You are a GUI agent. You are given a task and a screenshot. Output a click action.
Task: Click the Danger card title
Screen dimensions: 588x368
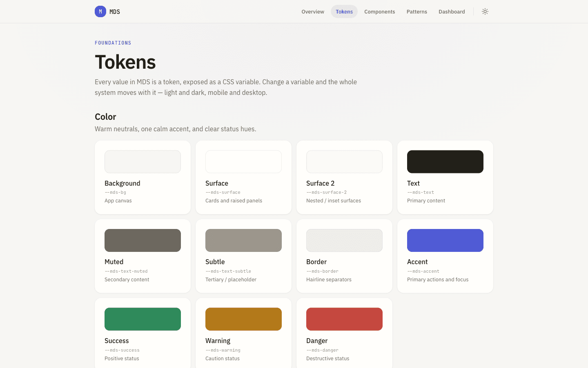click(317, 341)
